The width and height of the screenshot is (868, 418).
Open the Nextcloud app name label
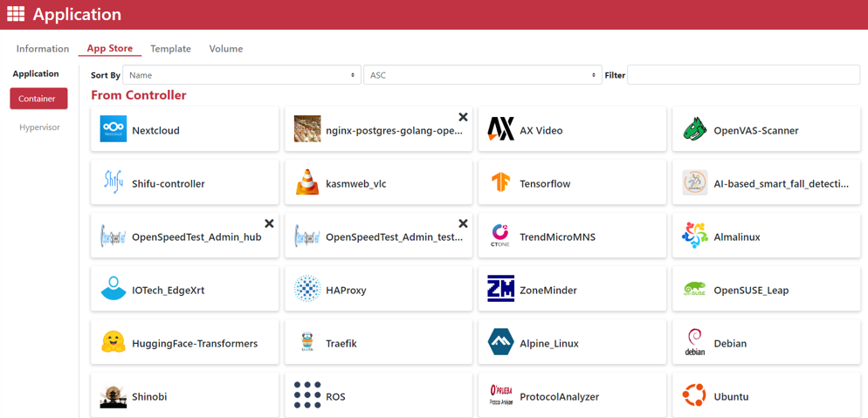(x=155, y=131)
